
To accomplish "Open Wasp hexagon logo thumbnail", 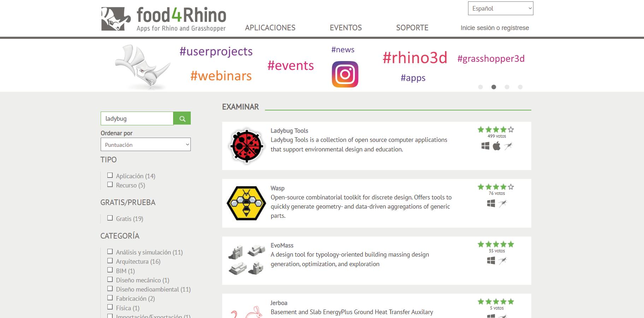I will coord(246,203).
